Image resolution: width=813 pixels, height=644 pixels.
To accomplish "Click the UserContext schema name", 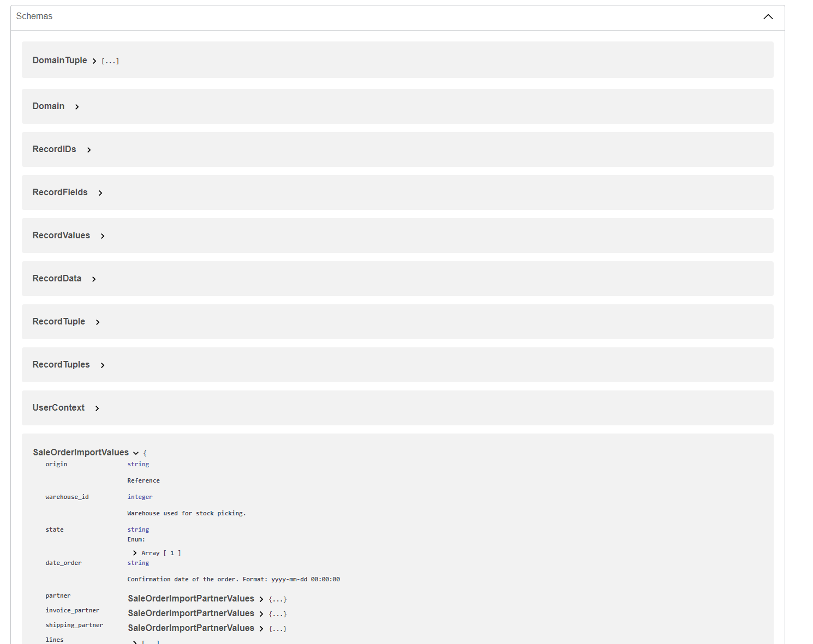I will pyautogui.click(x=58, y=408).
